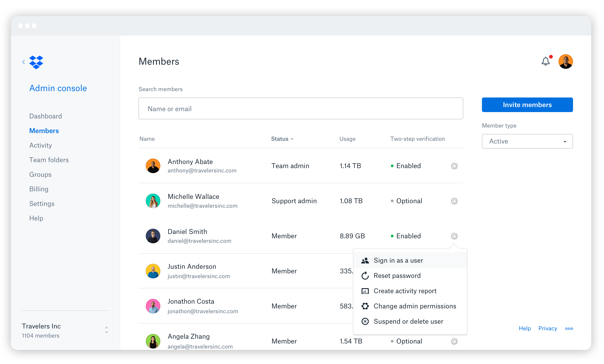This screenshot has height=364, width=604.
Task: Open the Dropbox logo in sidebar
Action: [36, 62]
